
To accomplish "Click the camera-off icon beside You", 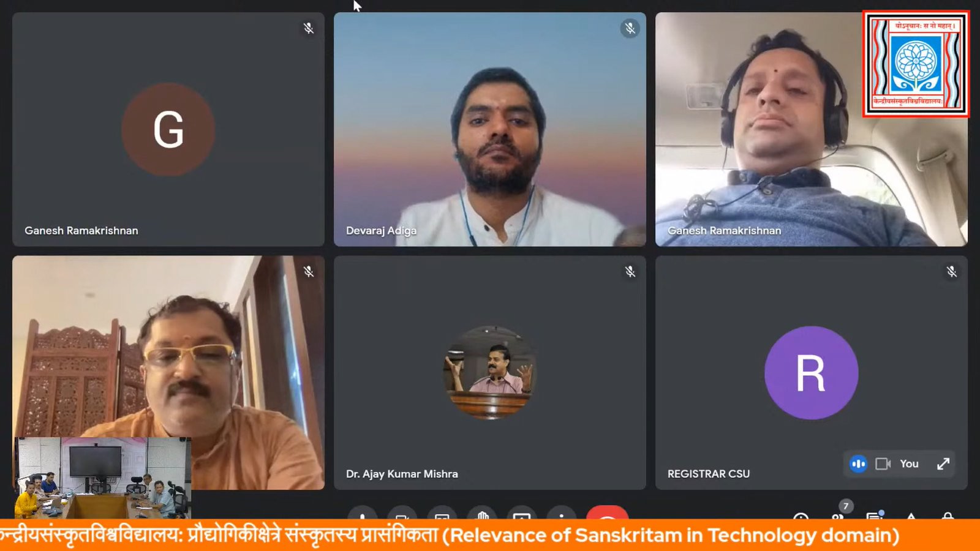I will pos(883,464).
